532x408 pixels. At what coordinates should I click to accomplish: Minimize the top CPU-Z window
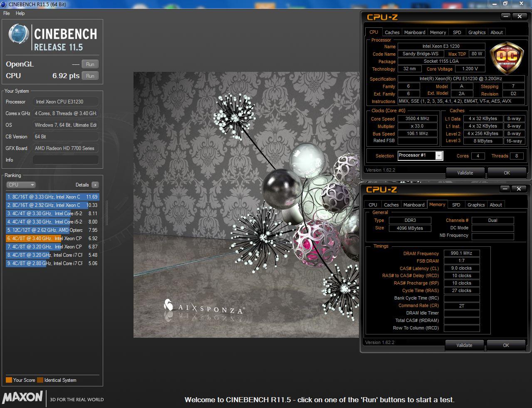(x=506, y=17)
